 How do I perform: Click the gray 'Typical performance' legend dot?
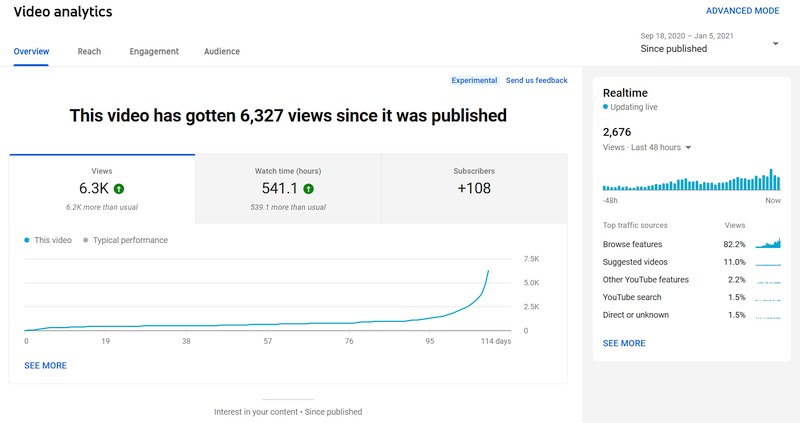click(x=86, y=240)
